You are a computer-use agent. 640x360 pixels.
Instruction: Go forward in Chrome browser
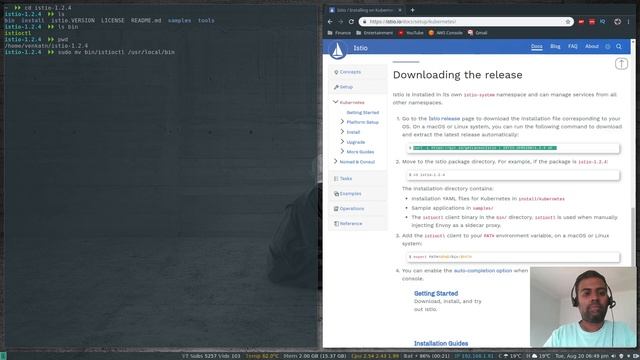pos(340,22)
